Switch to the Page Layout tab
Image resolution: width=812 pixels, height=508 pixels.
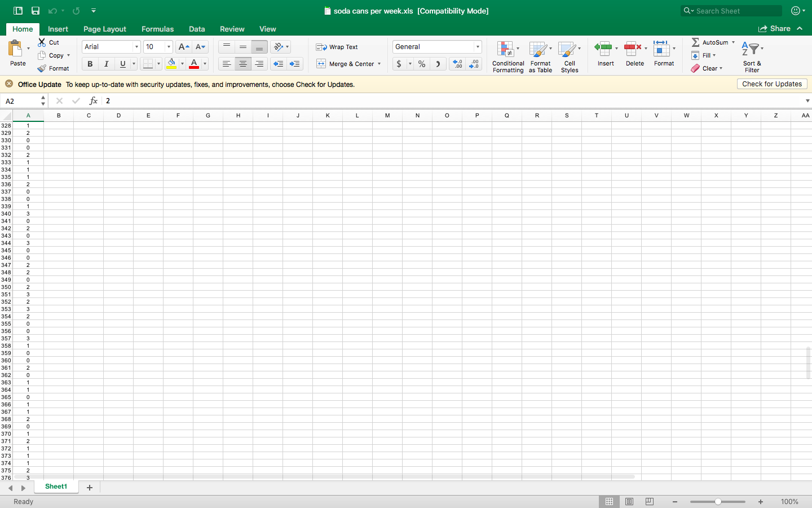[105, 29]
